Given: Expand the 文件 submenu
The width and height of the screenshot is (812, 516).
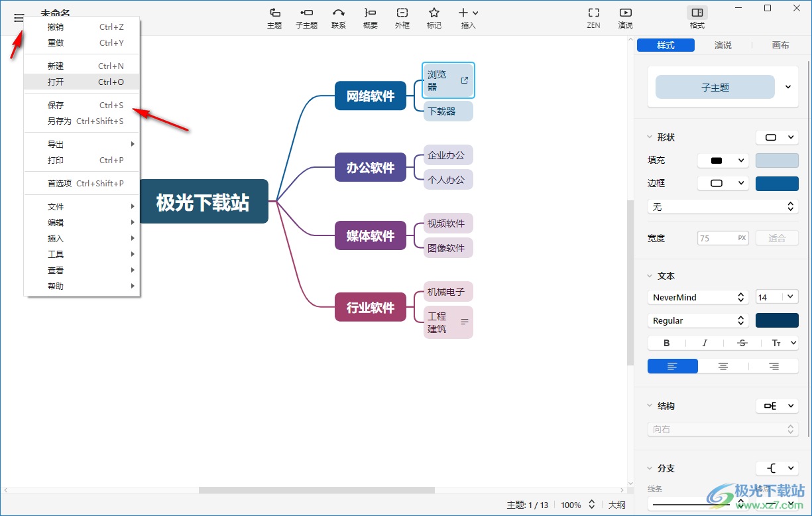Looking at the screenshot, I should point(82,207).
